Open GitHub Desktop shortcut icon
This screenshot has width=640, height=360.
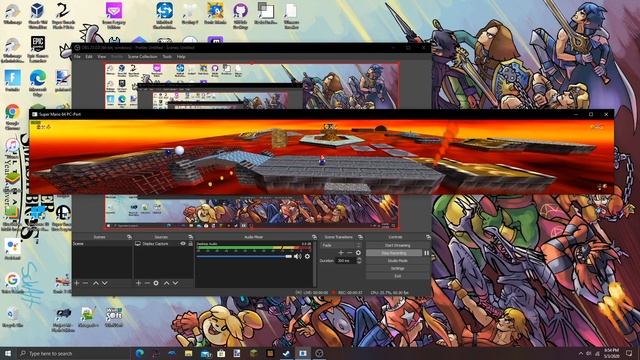coord(240,16)
